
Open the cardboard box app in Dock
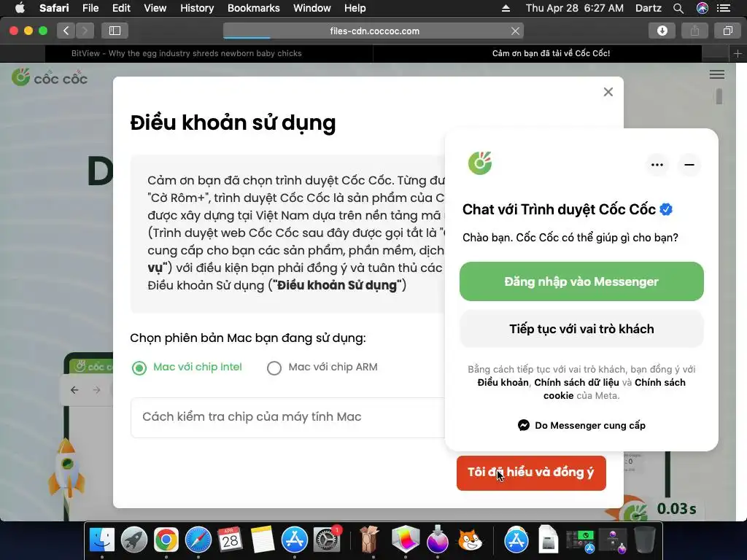(369, 540)
